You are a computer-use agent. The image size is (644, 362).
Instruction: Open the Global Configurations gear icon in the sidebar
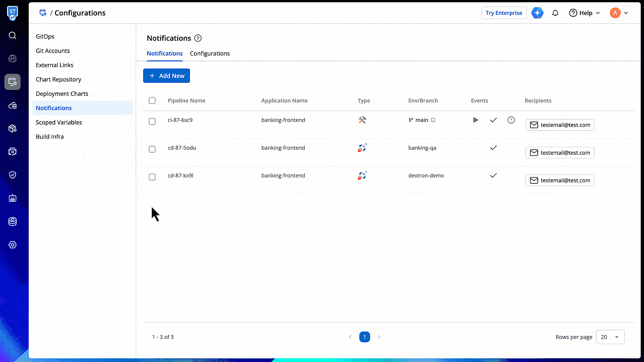pyautogui.click(x=12, y=245)
